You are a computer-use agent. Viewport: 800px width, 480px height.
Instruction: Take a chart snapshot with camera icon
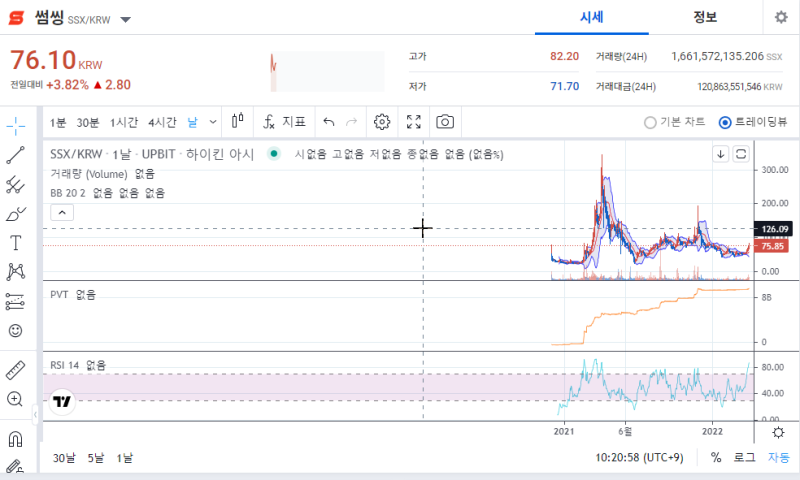[x=445, y=122]
